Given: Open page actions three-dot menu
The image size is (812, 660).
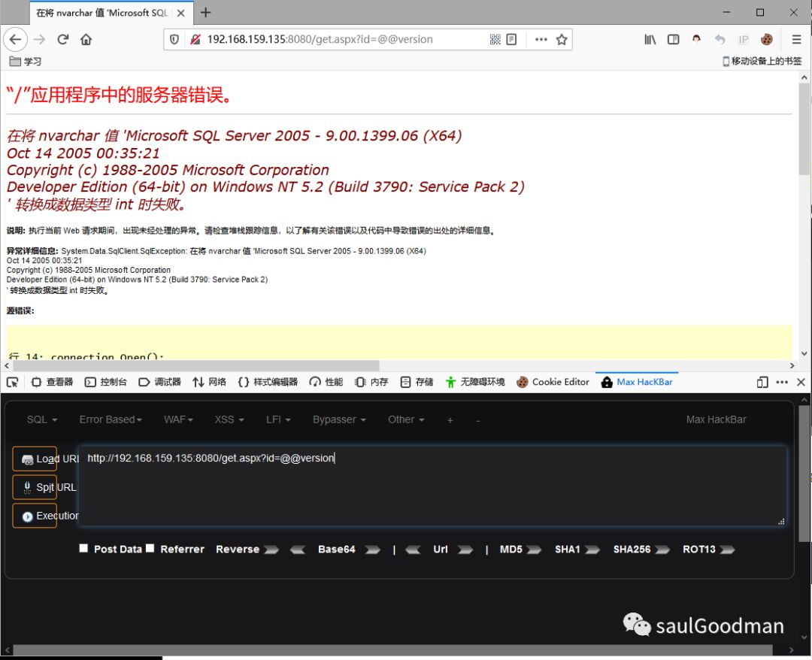Looking at the screenshot, I should pyautogui.click(x=541, y=39).
